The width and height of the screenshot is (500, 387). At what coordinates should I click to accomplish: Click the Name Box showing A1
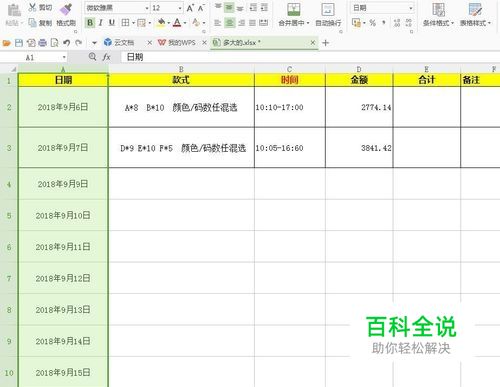coord(33,57)
